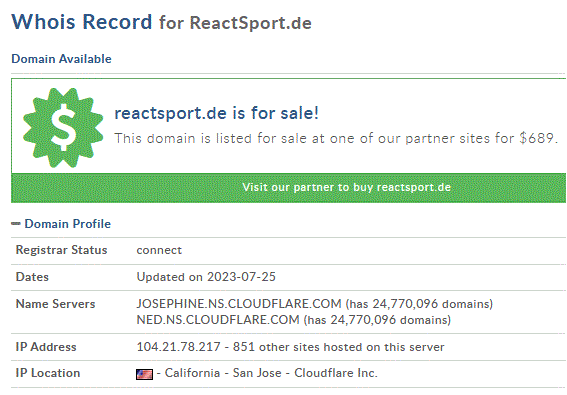Click the 'IP Location' row label
The height and width of the screenshot is (395, 567).
[48, 373]
